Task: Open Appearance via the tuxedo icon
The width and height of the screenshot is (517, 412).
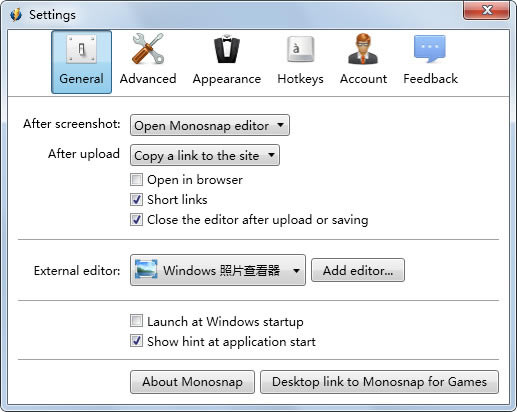Action: click(x=227, y=49)
